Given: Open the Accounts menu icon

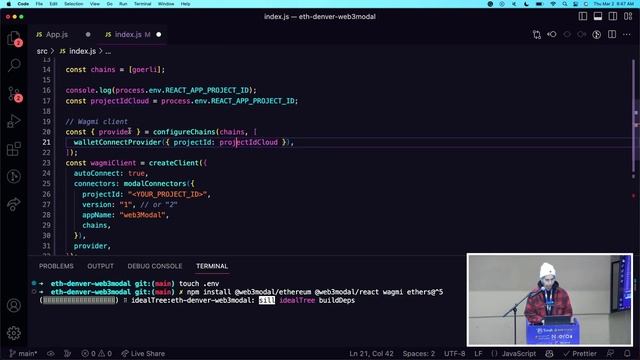Looking at the screenshot, I should tap(14, 305).
